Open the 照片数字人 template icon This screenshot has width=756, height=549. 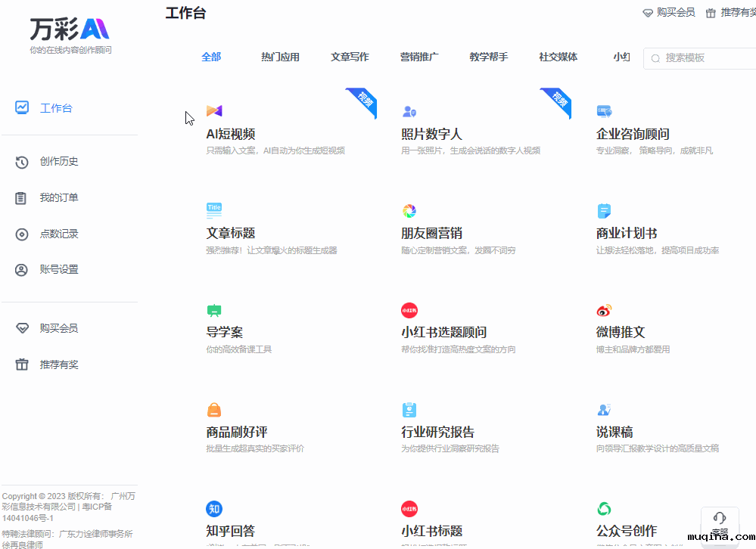409,111
